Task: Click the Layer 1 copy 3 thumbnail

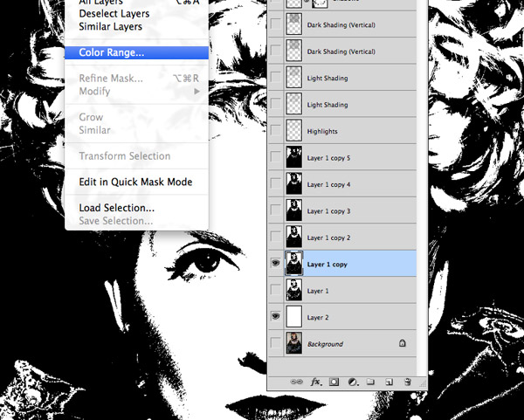Action: point(294,210)
